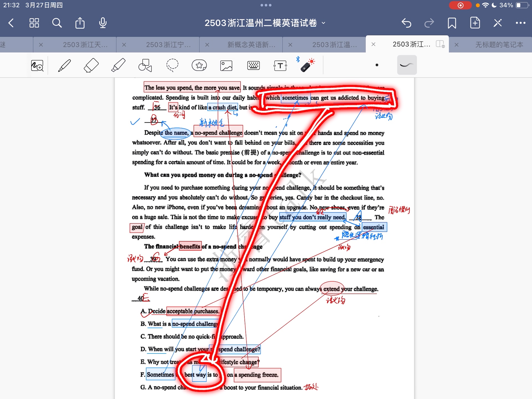Viewport: 532px width, 399px height.
Task: Choose the small dot stroke size
Action: click(x=377, y=65)
